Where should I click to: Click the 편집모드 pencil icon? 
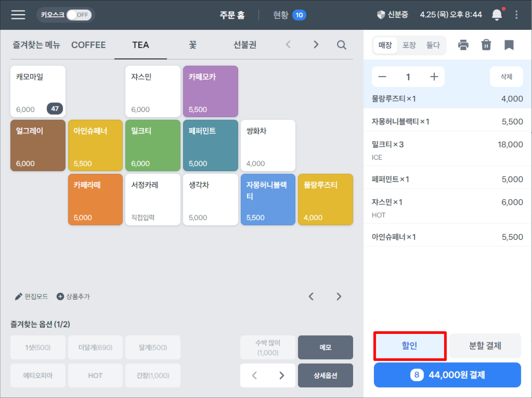[18, 296]
